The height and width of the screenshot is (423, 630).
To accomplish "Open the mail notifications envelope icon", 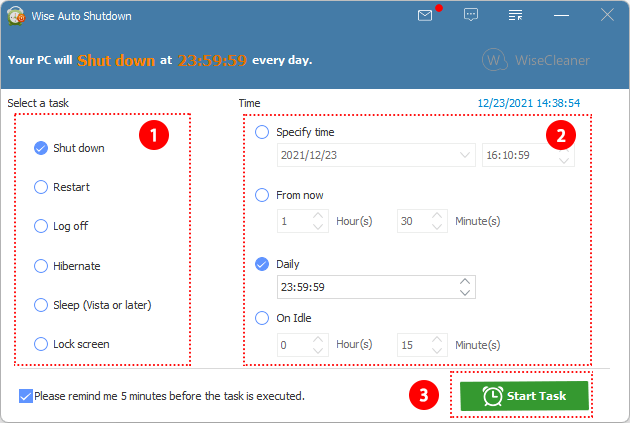I will pyautogui.click(x=425, y=16).
